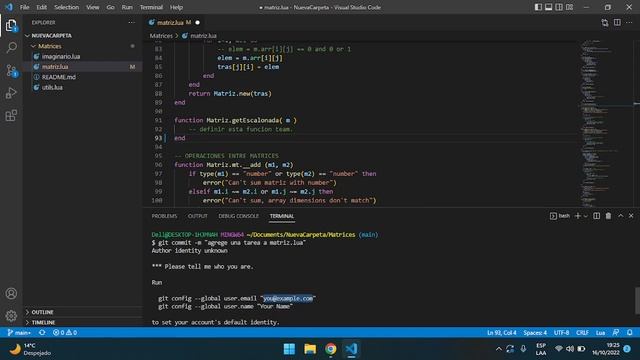
Task: Open the Run and Debug view
Action: click(x=11, y=93)
